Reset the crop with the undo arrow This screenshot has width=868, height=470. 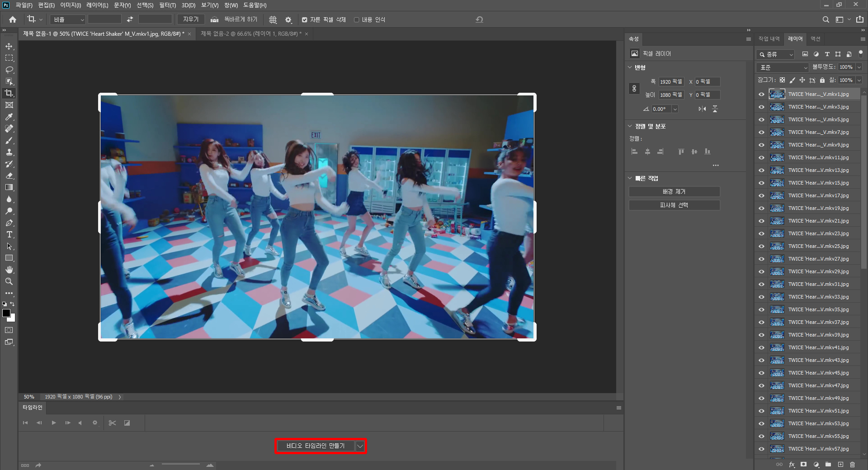pyautogui.click(x=480, y=19)
